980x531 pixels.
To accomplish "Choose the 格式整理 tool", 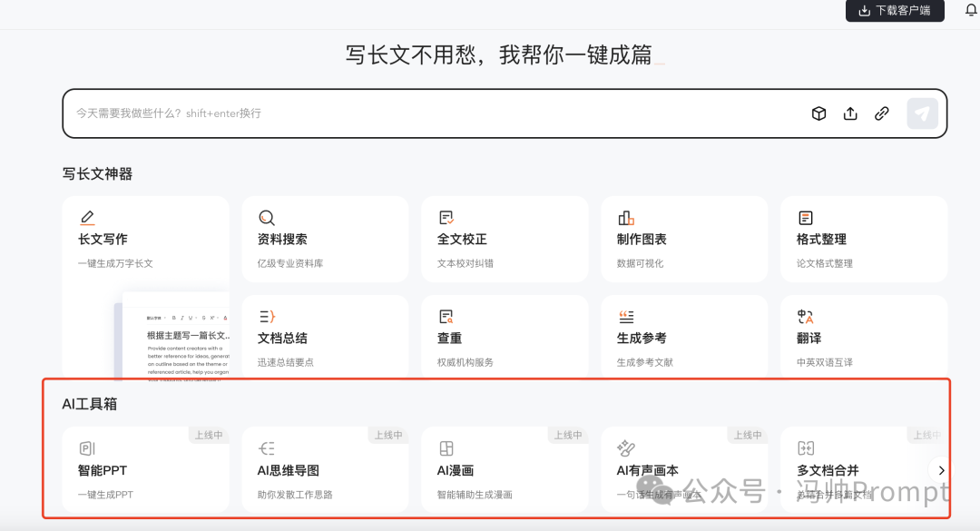I will [x=863, y=240].
